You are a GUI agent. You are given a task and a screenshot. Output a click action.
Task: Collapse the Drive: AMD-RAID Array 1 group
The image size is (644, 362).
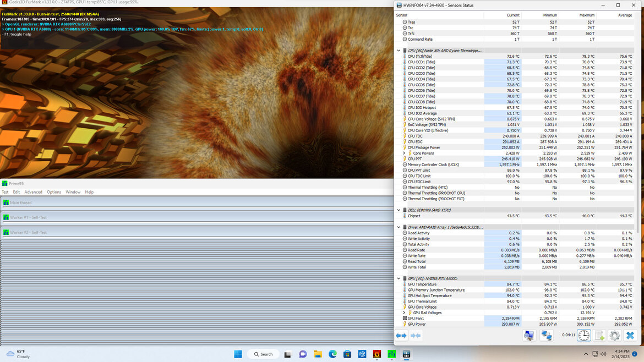pyautogui.click(x=399, y=227)
